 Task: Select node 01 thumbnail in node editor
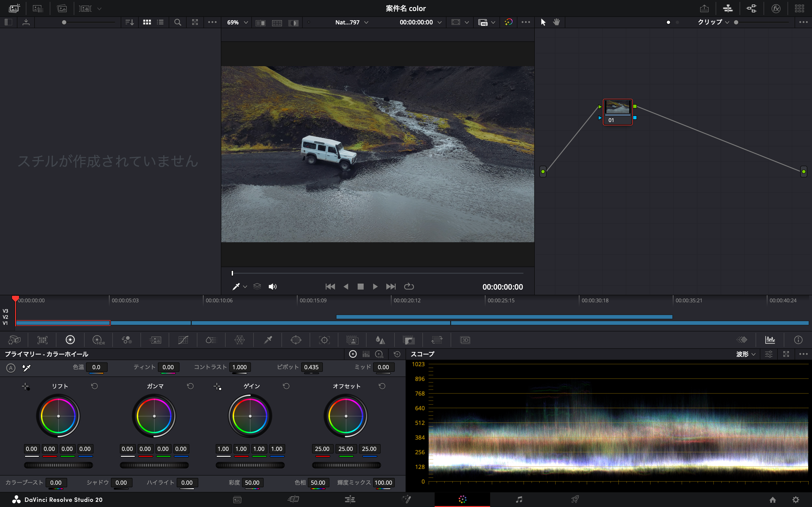coord(617,108)
